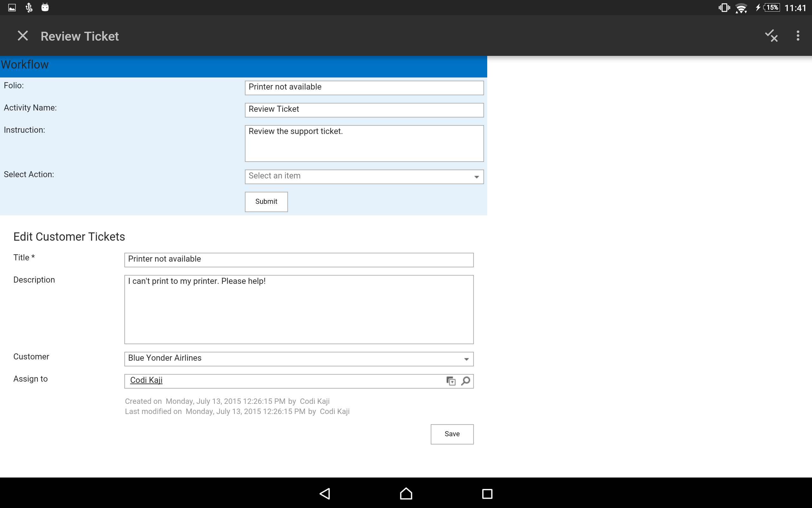This screenshot has height=508, width=812.
Task: Tap the Instruction: label
Action: click(24, 130)
